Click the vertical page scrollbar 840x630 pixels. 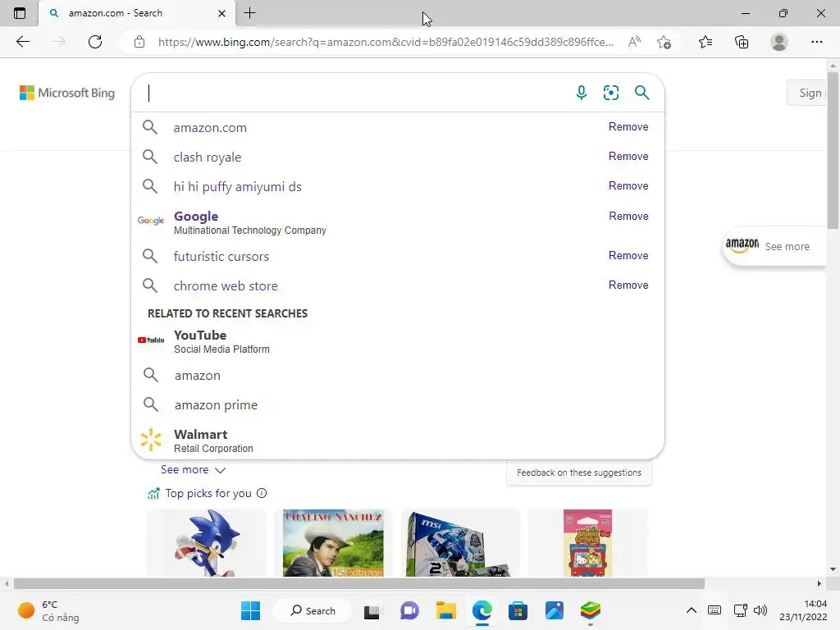[x=833, y=150]
